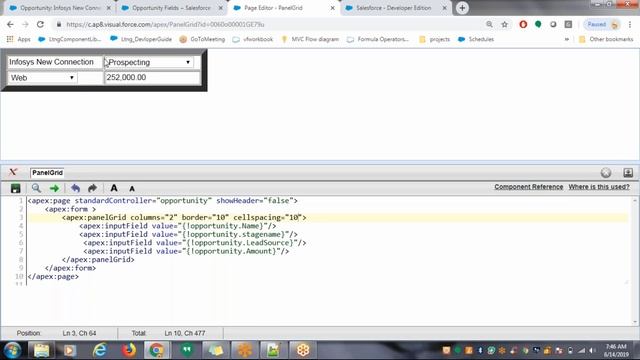Image resolution: width=640 pixels, height=360 pixels.
Task: Open MVC Flow diagram bookmark
Action: (310, 39)
